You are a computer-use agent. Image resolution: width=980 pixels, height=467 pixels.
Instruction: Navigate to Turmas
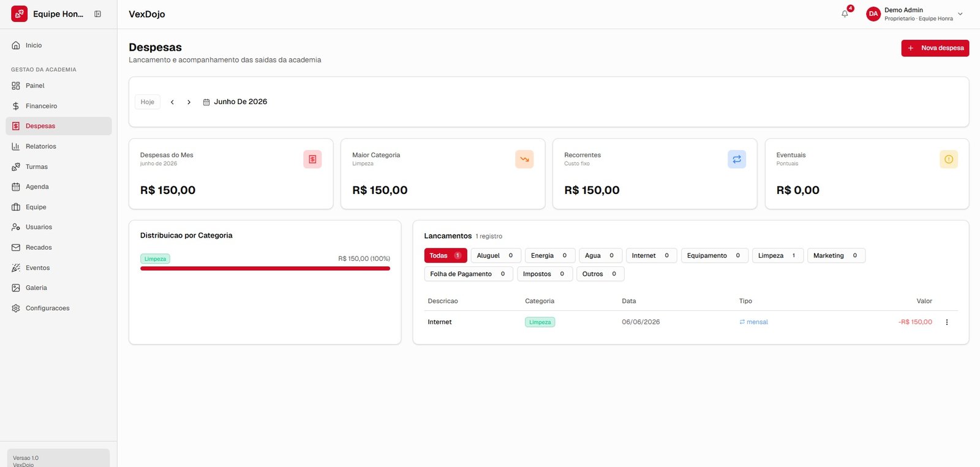(x=59, y=166)
